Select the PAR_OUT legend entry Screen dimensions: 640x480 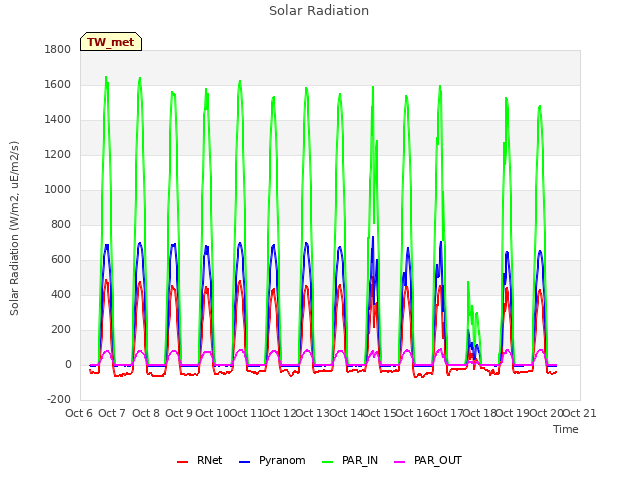428,461
